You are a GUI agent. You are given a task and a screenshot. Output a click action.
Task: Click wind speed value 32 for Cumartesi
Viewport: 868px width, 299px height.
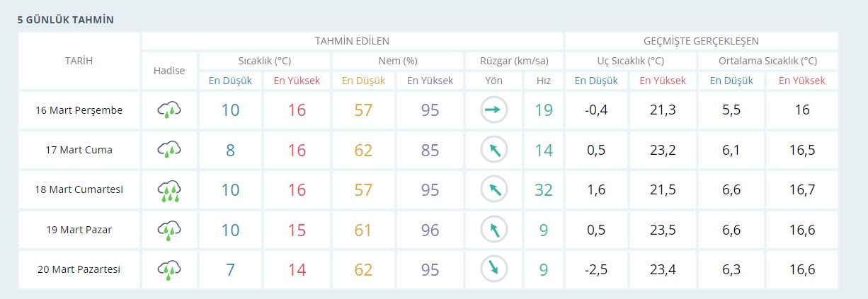coord(543,189)
